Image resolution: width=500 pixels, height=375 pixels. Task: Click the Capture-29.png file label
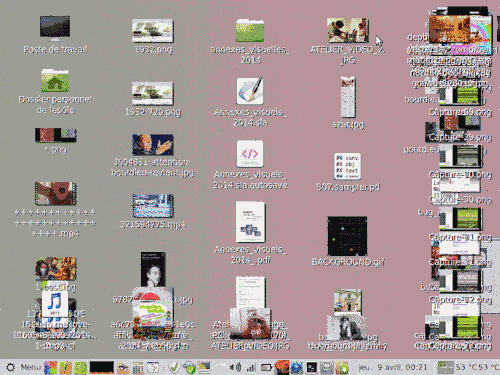pyautogui.click(x=460, y=137)
